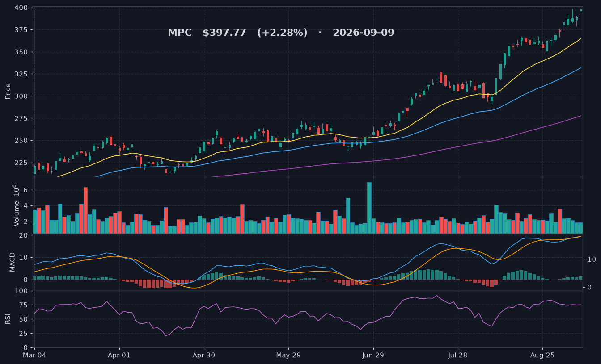601x364 pixels.
Task: Click the Jul 28 date tick
Action: (x=458, y=356)
